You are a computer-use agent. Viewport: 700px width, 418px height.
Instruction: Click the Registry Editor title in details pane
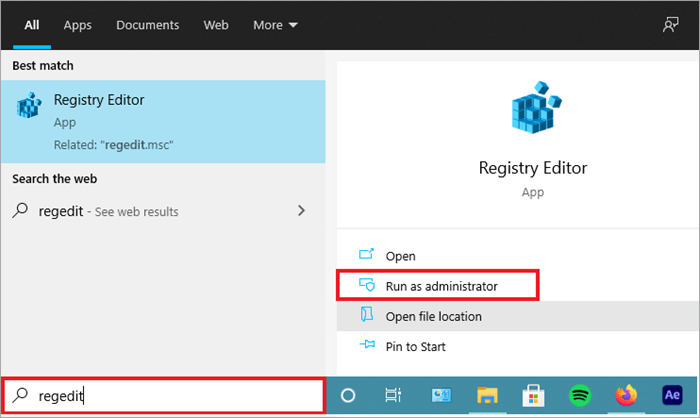point(533,168)
